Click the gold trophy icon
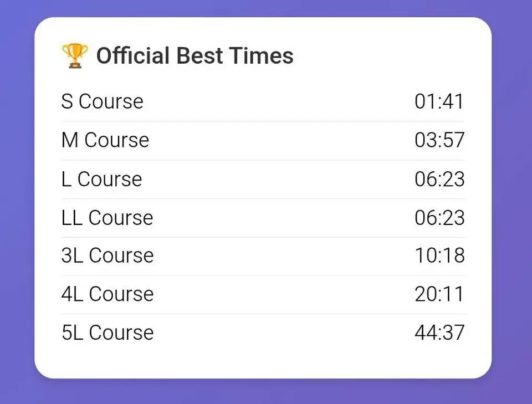 tap(75, 56)
